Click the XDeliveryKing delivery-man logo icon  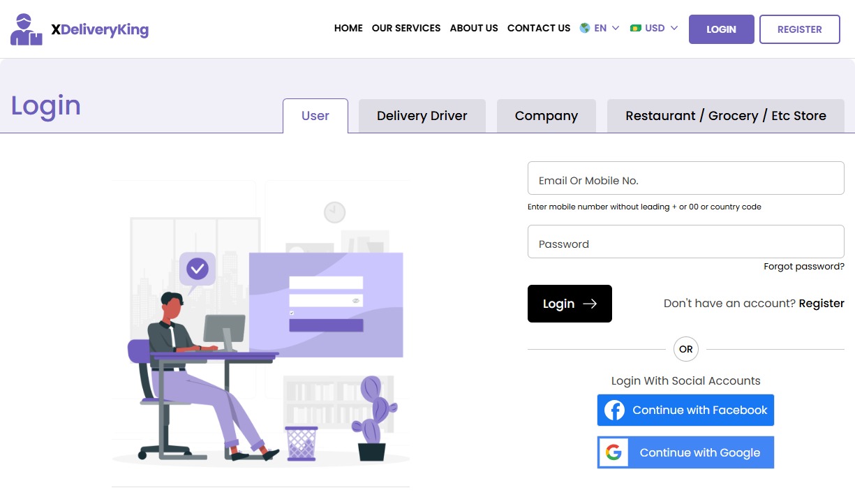[27, 29]
